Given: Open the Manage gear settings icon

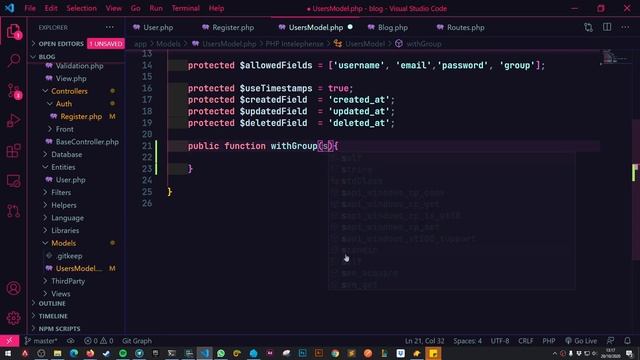Looking at the screenshot, I should coord(13,318).
